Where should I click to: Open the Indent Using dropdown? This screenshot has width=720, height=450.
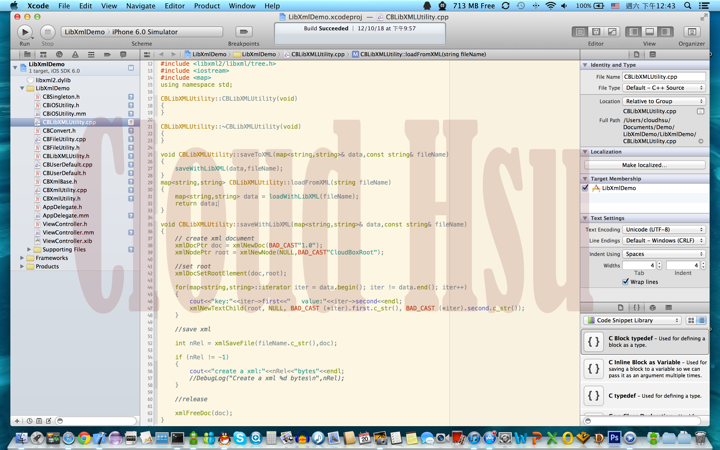pyautogui.click(x=664, y=254)
